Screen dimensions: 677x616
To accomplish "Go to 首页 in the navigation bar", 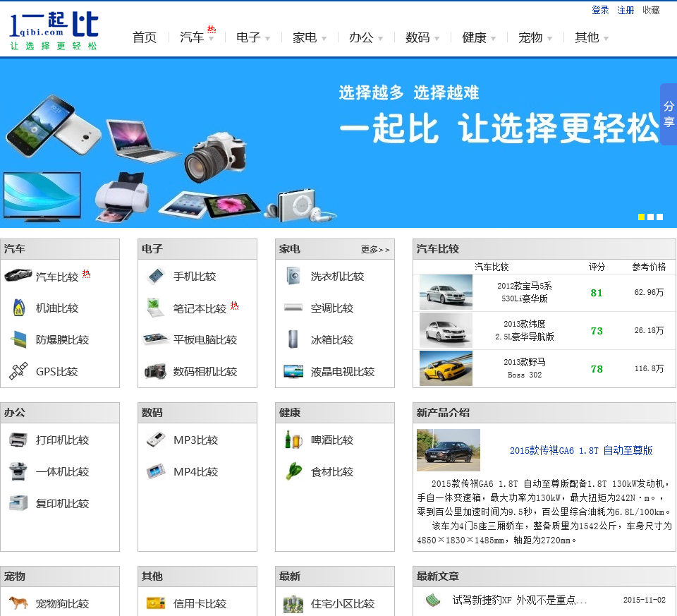I will tap(145, 37).
